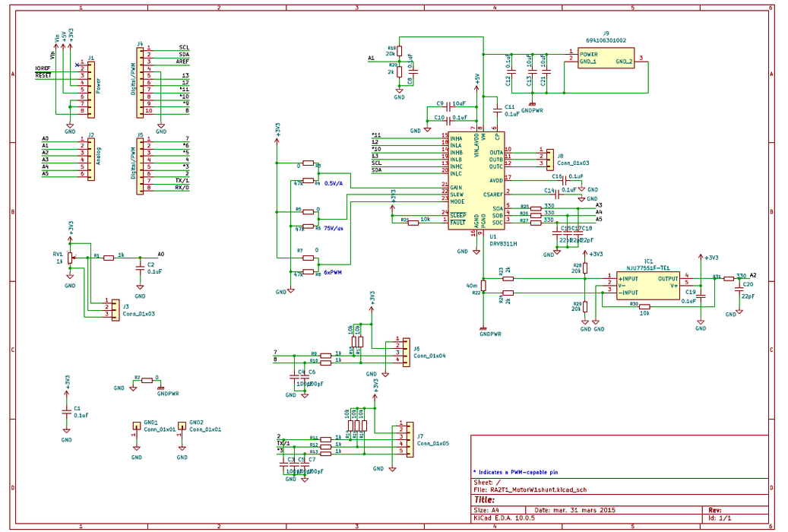Select the R30 feedback resistor symbol
This screenshot has height=532, width=788.
(644, 306)
